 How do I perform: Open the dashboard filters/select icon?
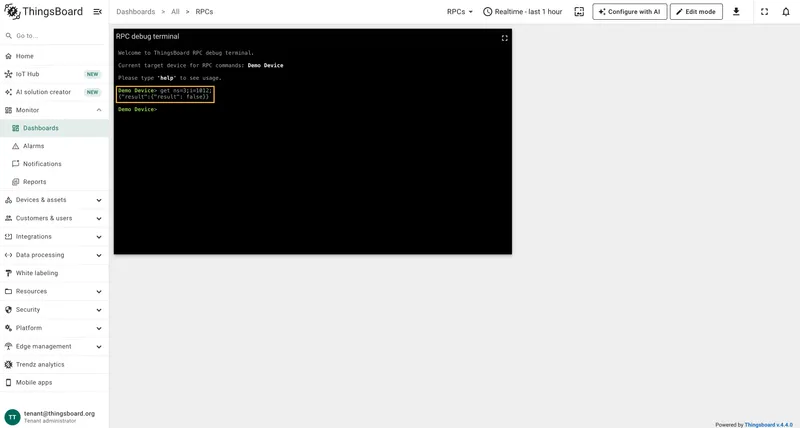(579, 11)
